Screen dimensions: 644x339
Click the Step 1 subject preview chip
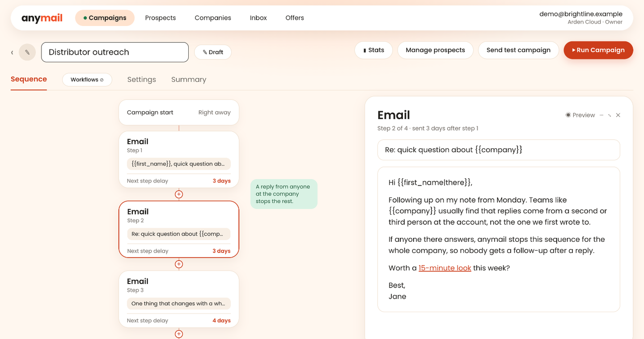click(179, 164)
